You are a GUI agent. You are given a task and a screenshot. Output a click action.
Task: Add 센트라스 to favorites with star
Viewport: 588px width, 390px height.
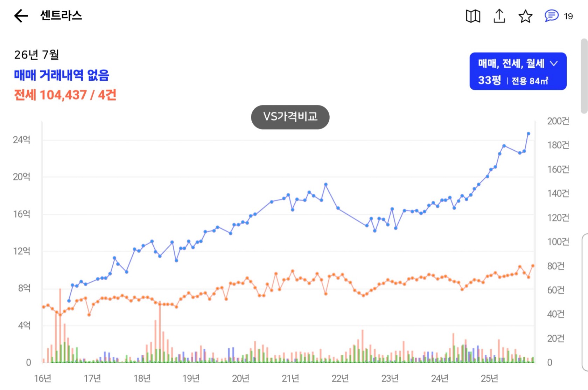pyautogui.click(x=525, y=16)
